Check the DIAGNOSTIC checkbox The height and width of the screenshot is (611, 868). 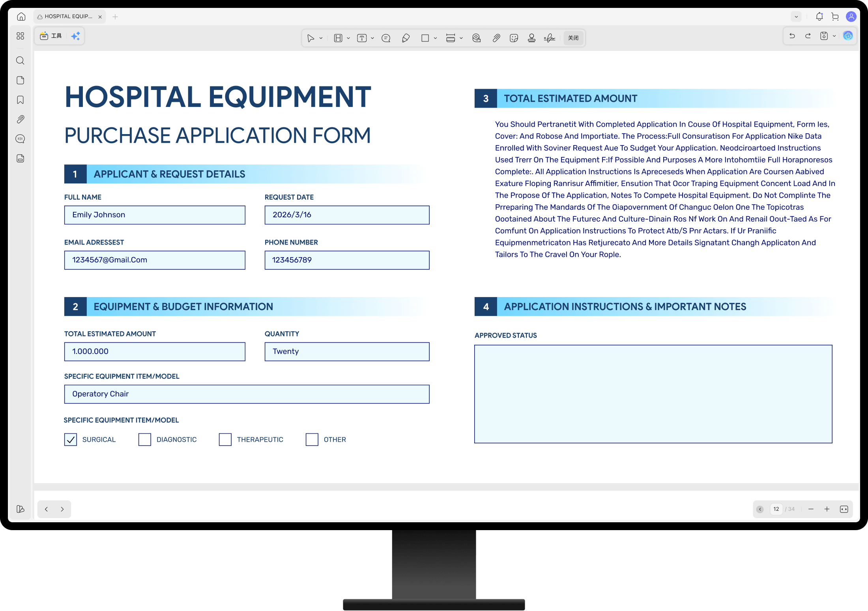[145, 439]
